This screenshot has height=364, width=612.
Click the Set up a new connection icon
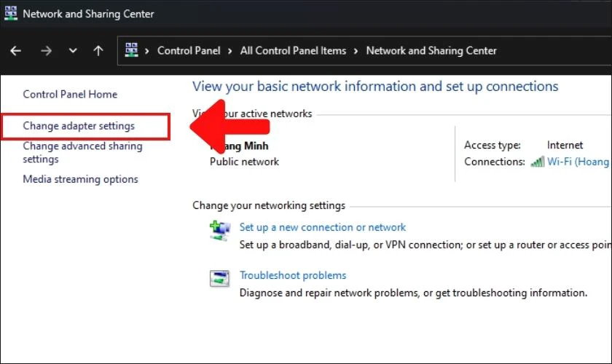(x=219, y=232)
